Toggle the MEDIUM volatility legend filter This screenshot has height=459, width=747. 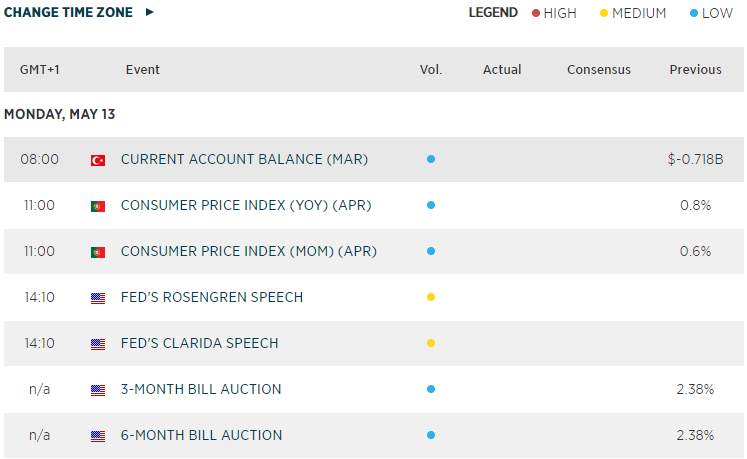coord(632,13)
